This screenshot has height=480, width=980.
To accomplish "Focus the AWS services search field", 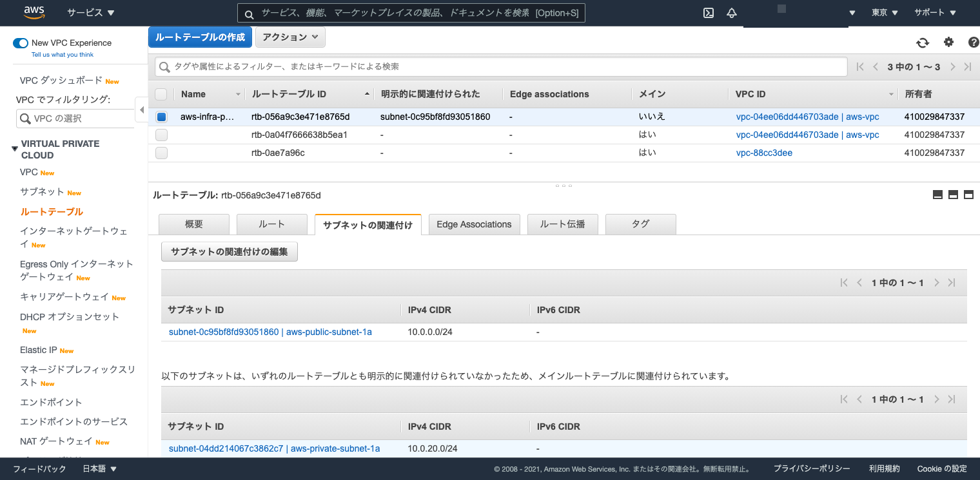I will (x=411, y=14).
